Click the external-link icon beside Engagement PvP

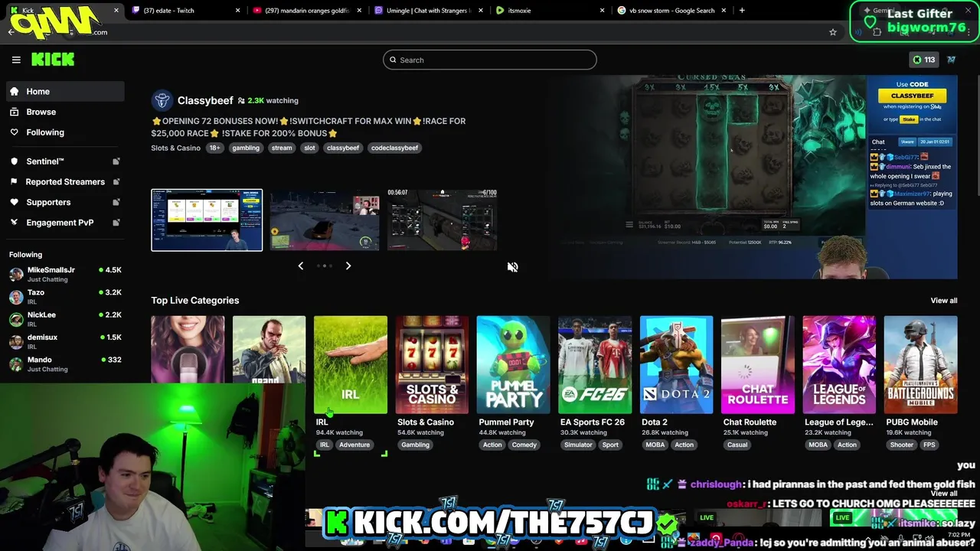coord(116,223)
